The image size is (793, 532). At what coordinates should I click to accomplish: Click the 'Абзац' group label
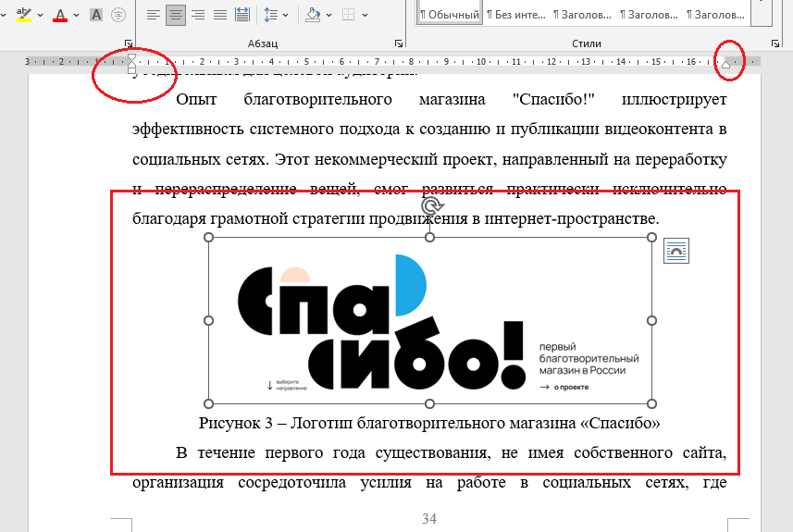tap(263, 43)
